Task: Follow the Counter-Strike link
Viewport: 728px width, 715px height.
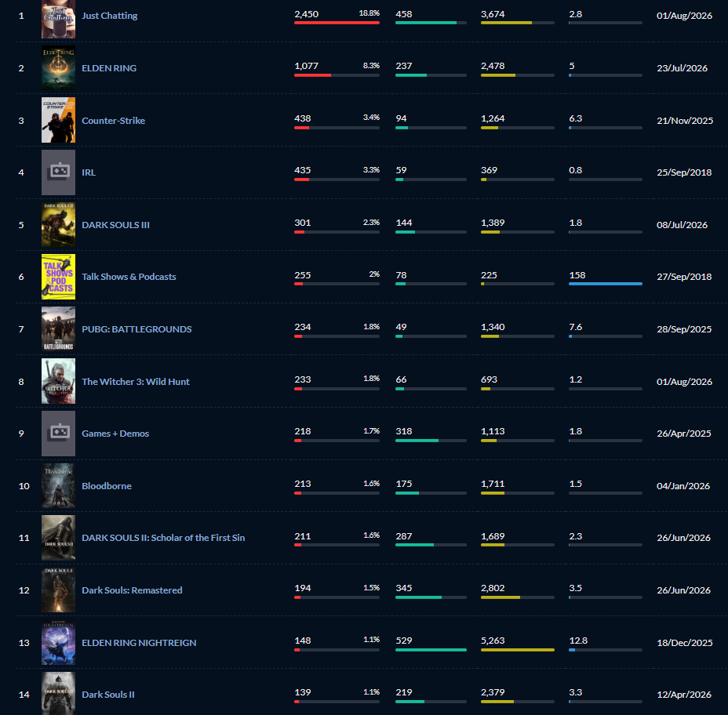Action: click(113, 120)
